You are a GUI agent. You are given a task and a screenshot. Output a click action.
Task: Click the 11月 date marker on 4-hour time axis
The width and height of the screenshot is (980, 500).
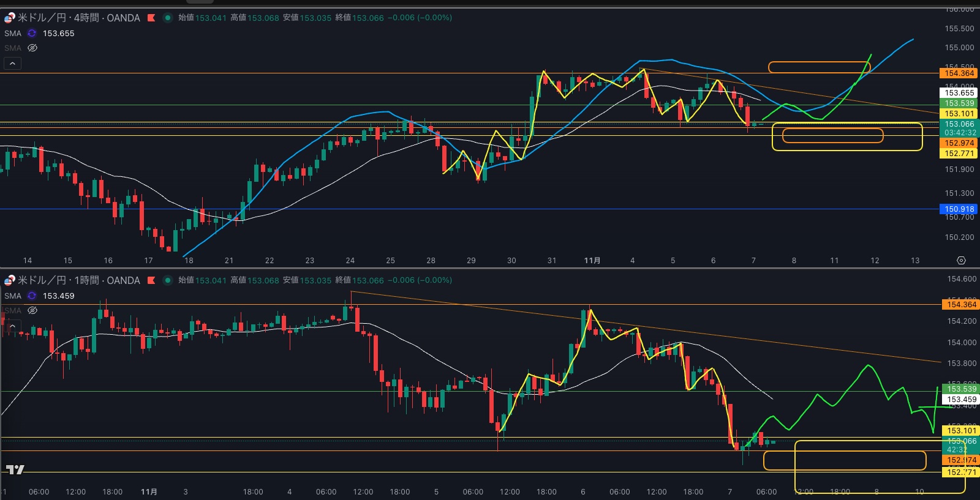(x=592, y=261)
